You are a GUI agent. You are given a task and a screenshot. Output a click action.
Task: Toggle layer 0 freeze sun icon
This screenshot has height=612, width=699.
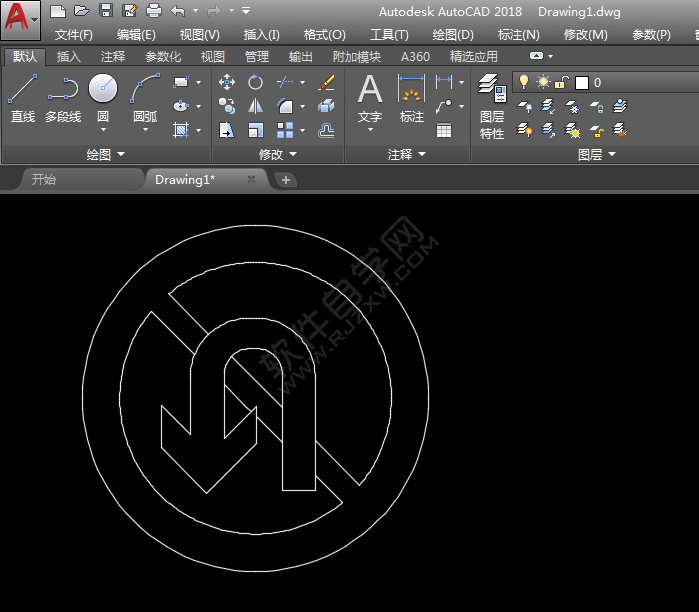tap(543, 82)
